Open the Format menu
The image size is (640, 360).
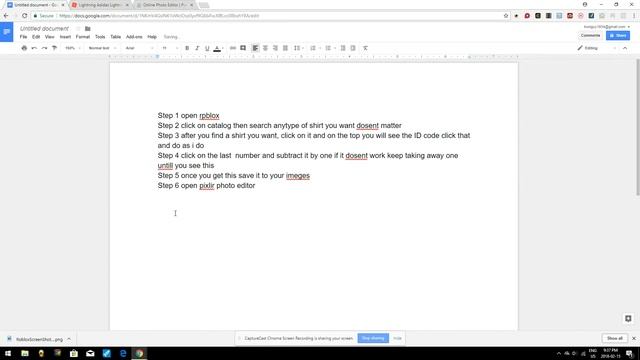pos(82,37)
